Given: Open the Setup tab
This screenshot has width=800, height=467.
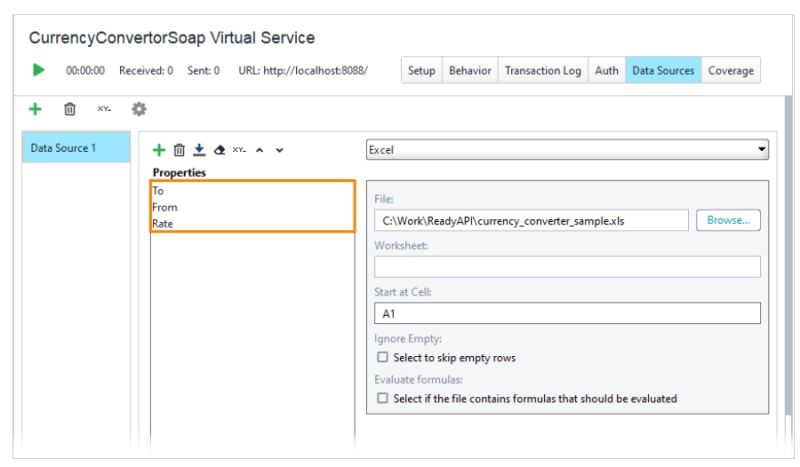Looking at the screenshot, I should [421, 70].
